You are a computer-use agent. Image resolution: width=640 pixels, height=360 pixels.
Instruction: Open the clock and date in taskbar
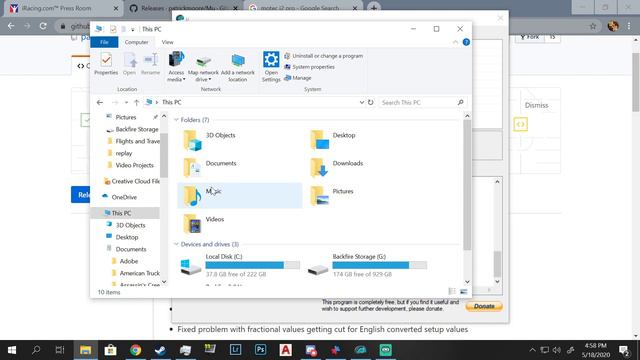tap(595, 350)
